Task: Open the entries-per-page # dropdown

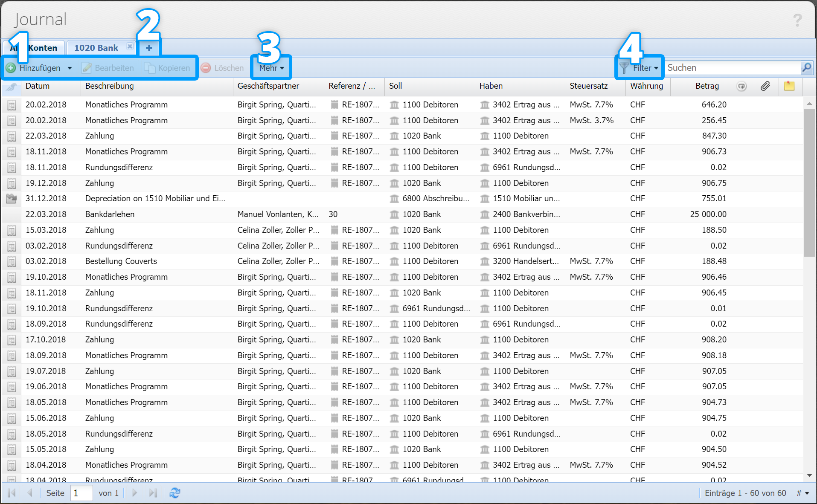Action: (802, 493)
